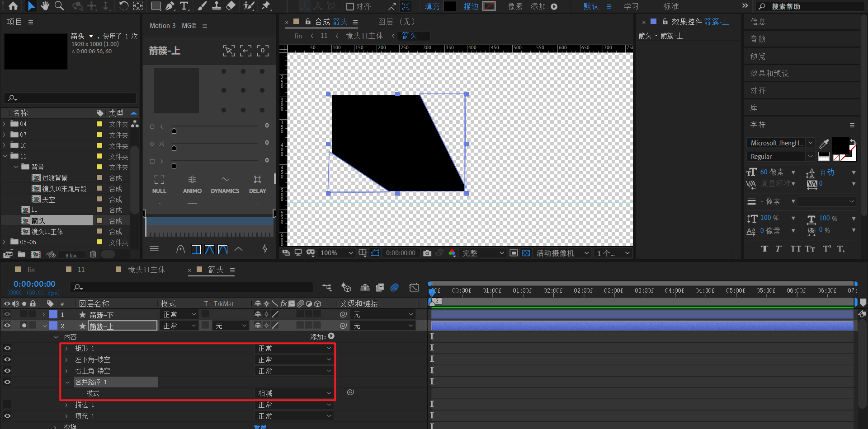Enable motion blur switch in timeline
The image size is (868, 429).
pyautogui.click(x=395, y=288)
